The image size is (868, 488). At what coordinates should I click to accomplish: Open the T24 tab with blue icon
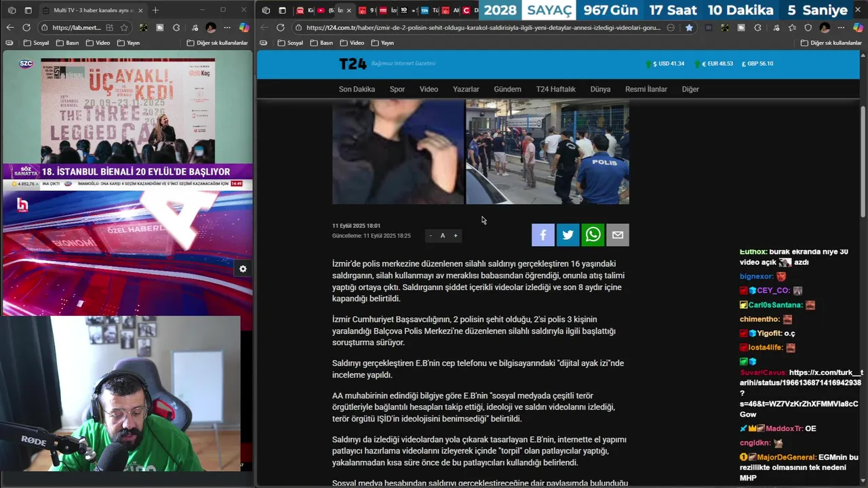[425, 10]
